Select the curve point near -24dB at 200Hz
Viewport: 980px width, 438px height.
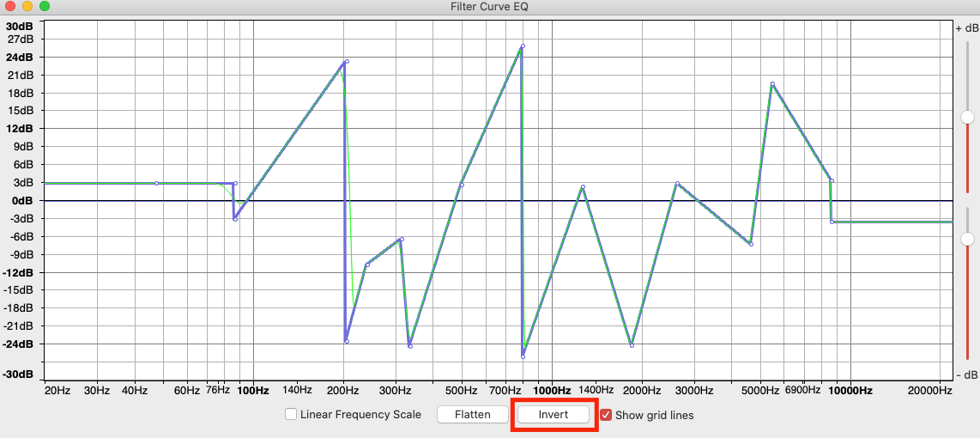(346, 341)
